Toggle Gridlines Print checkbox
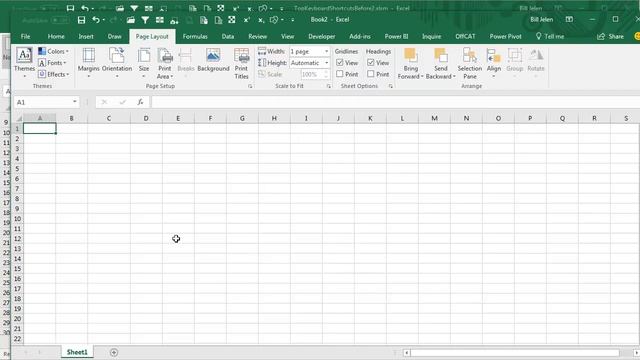Viewport: 640px width, 360px height. click(340, 74)
